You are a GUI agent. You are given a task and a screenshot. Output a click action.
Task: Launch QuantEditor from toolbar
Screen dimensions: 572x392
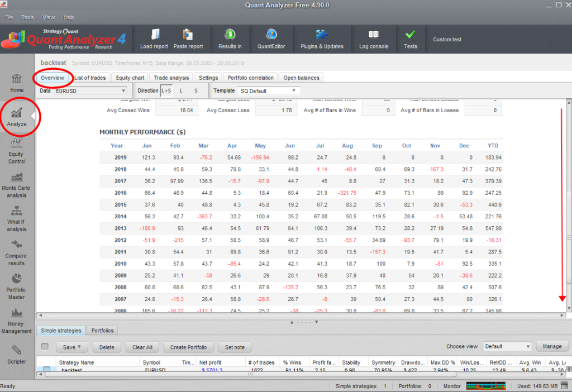point(271,39)
